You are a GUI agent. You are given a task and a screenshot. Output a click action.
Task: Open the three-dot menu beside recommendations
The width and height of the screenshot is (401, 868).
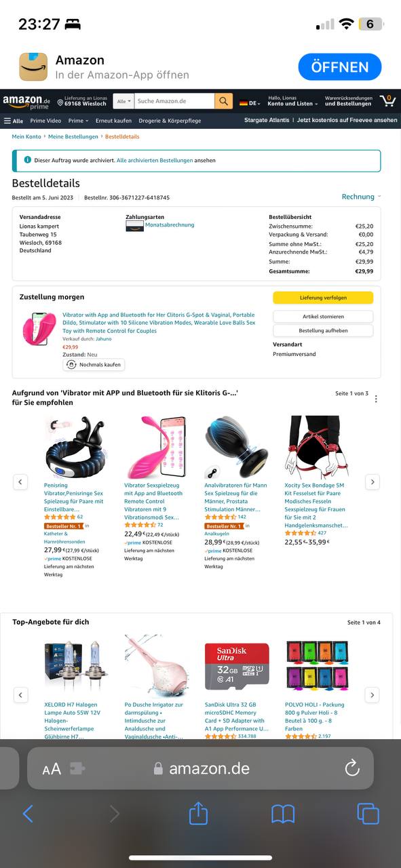pyautogui.click(x=376, y=399)
